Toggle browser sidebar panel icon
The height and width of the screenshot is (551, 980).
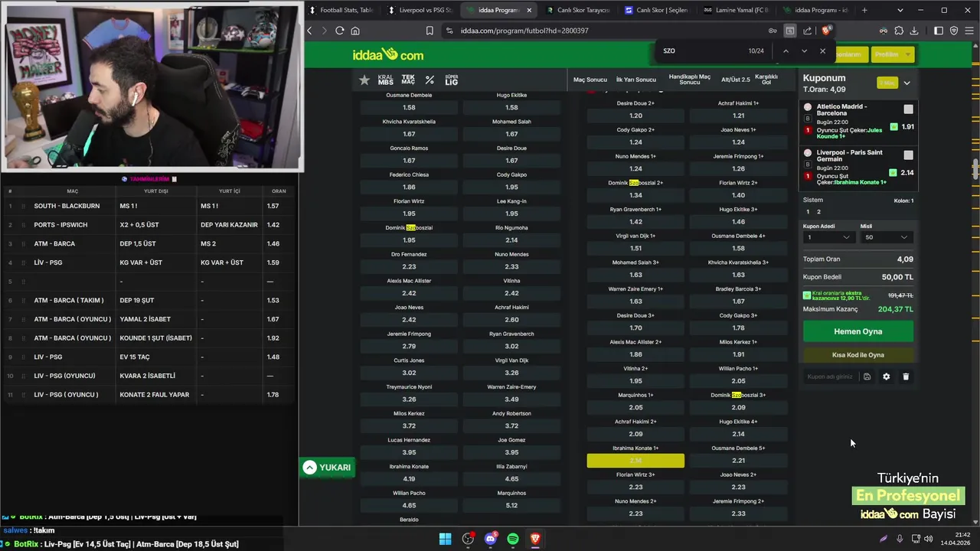pyautogui.click(x=939, y=31)
